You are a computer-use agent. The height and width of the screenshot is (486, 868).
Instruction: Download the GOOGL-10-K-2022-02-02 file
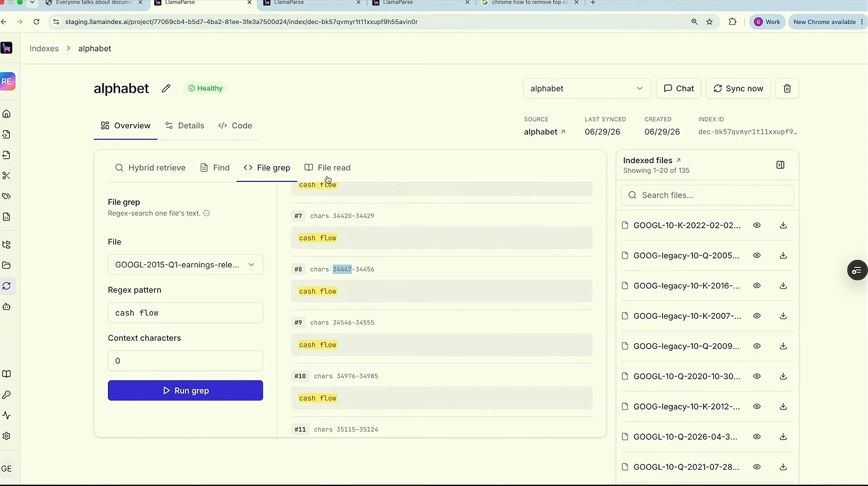[783, 225]
